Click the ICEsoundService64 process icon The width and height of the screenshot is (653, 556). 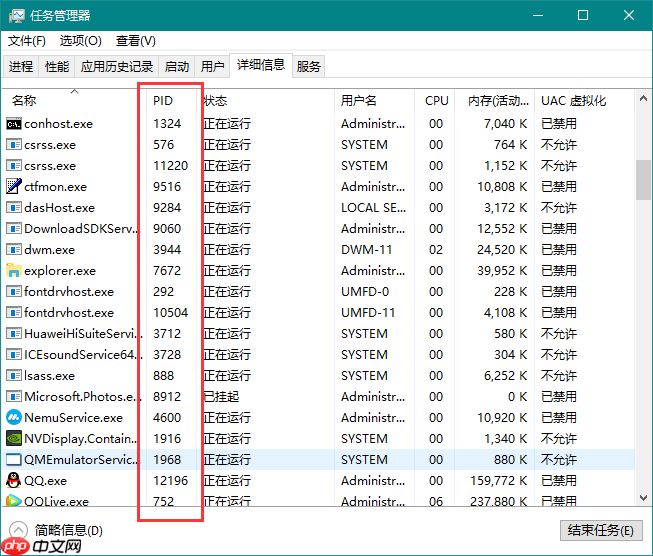(x=13, y=354)
